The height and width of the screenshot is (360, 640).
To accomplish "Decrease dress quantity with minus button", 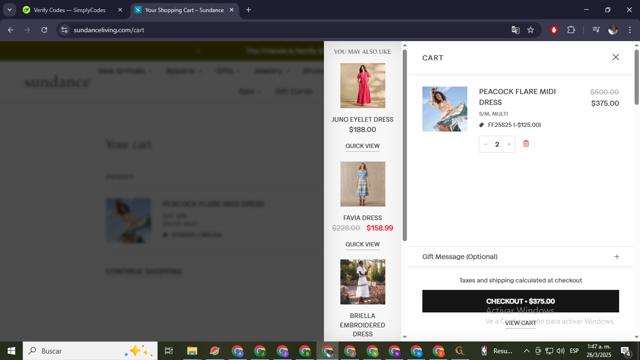I will pyautogui.click(x=485, y=144).
